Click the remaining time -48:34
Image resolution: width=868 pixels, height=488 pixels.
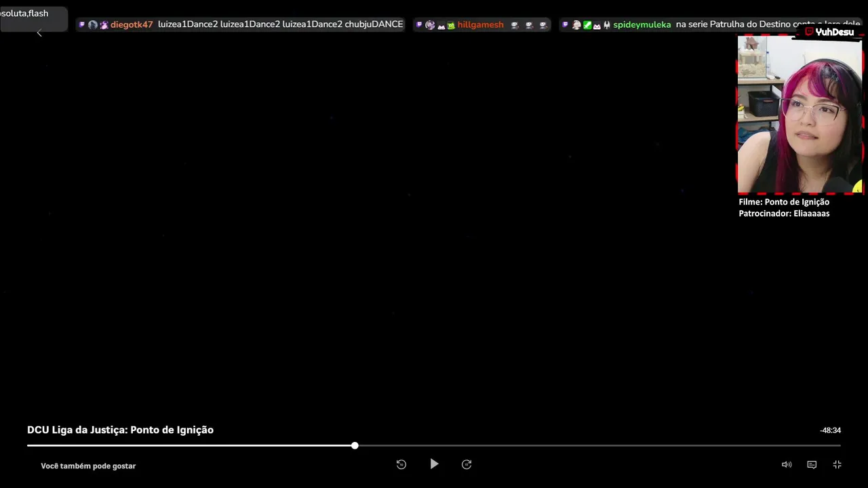tap(830, 430)
